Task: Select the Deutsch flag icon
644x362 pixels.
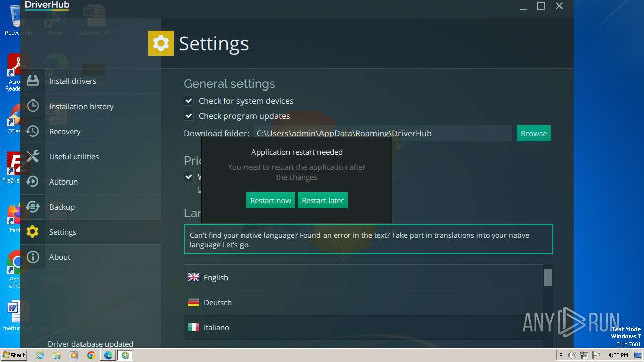Action: (x=194, y=302)
